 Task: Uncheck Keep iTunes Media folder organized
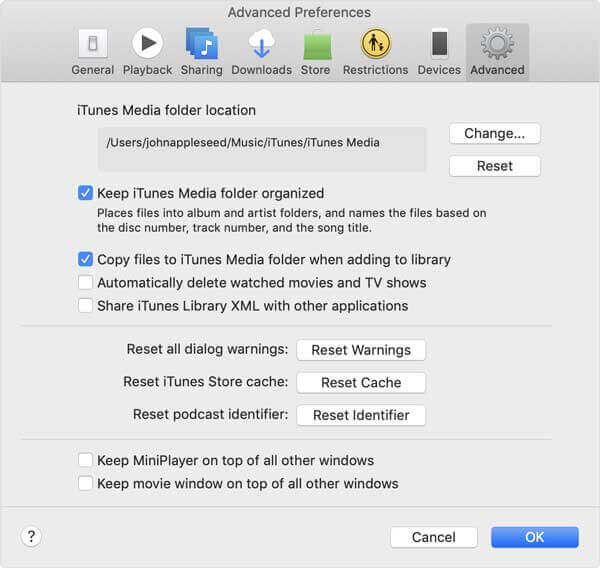point(85,193)
